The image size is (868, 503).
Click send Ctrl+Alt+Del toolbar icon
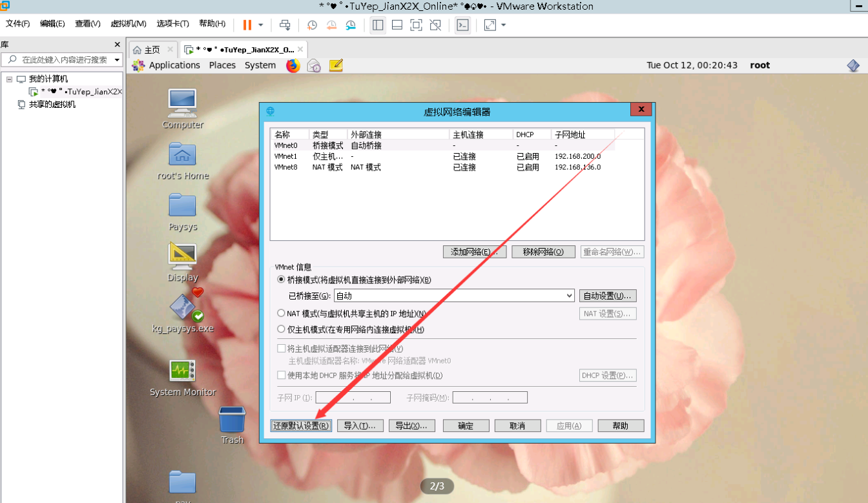tap(285, 25)
